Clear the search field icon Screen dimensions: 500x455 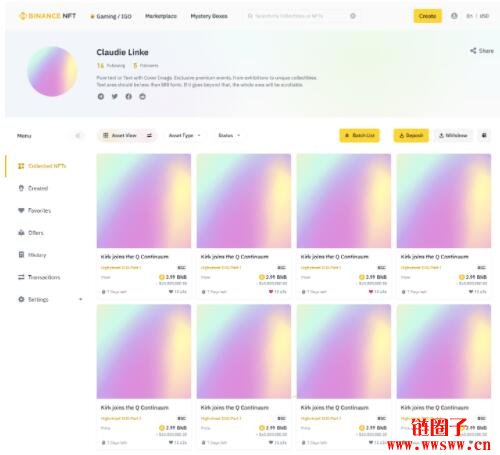[353, 16]
